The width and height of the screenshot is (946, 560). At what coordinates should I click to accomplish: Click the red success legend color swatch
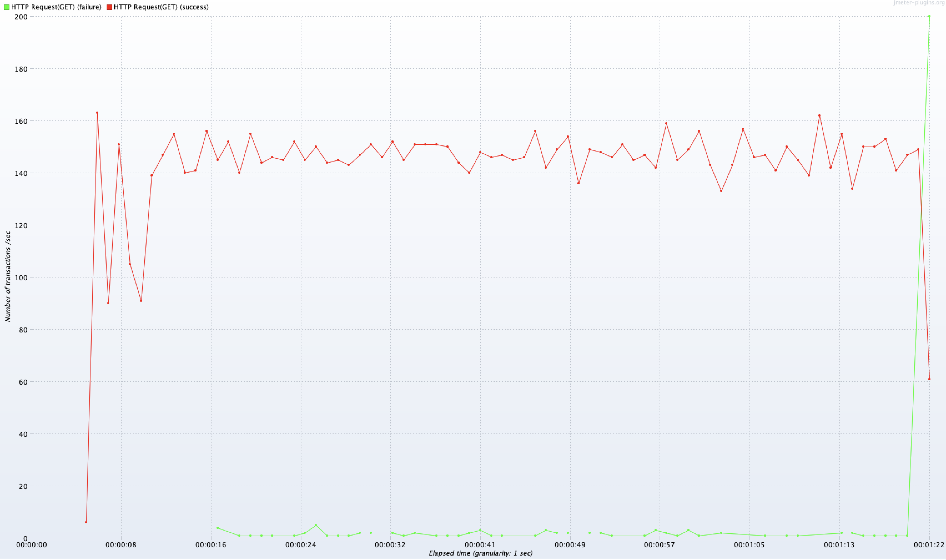[109, 7]
